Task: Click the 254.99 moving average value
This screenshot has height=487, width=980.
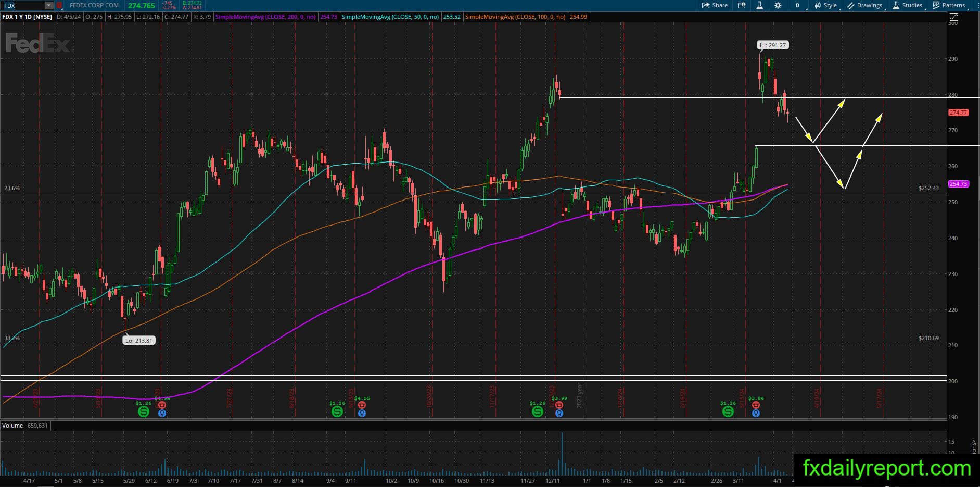Action: [578, 17]
